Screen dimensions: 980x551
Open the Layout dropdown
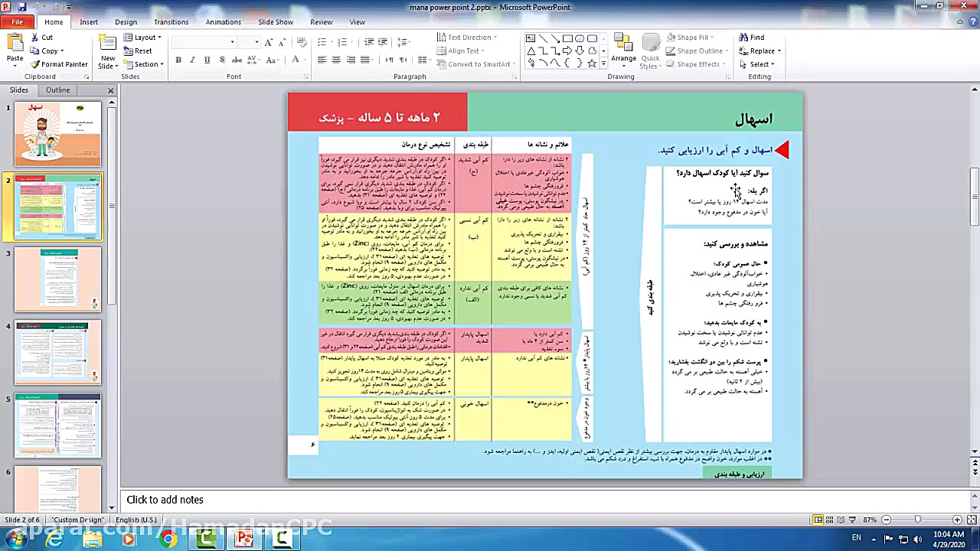143,37
